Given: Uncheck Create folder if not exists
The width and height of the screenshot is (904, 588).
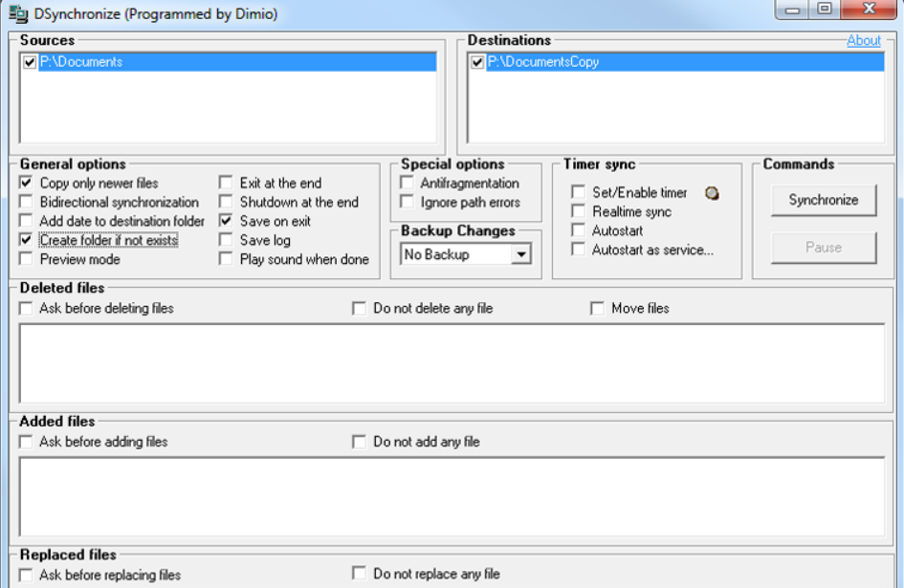Looking at the screenshot, I should pos(25,240).
